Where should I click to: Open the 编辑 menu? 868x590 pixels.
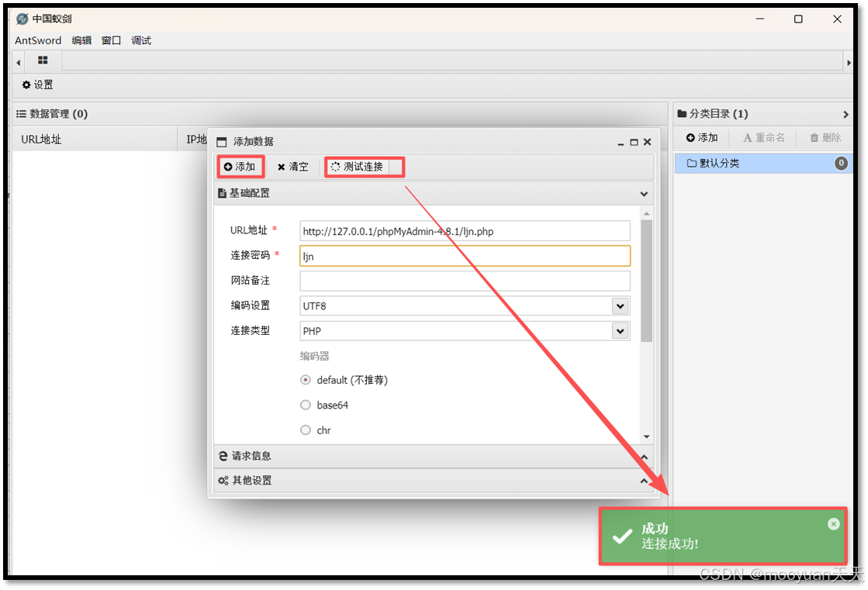81,40
